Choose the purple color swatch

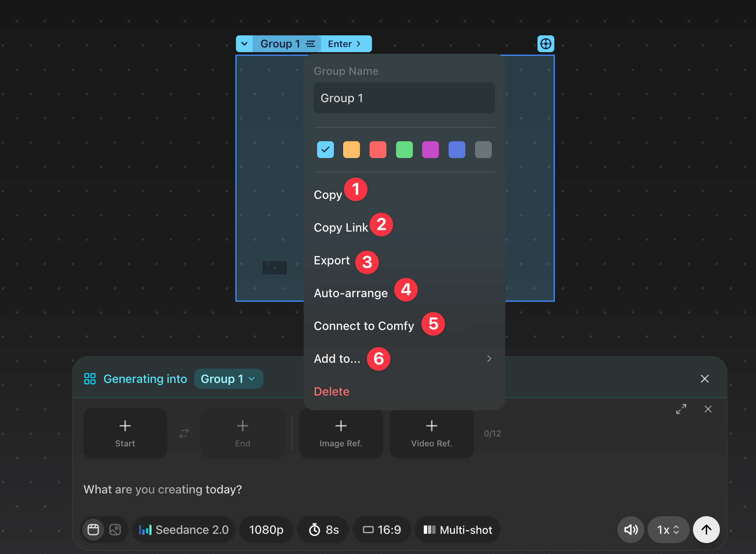430,150
